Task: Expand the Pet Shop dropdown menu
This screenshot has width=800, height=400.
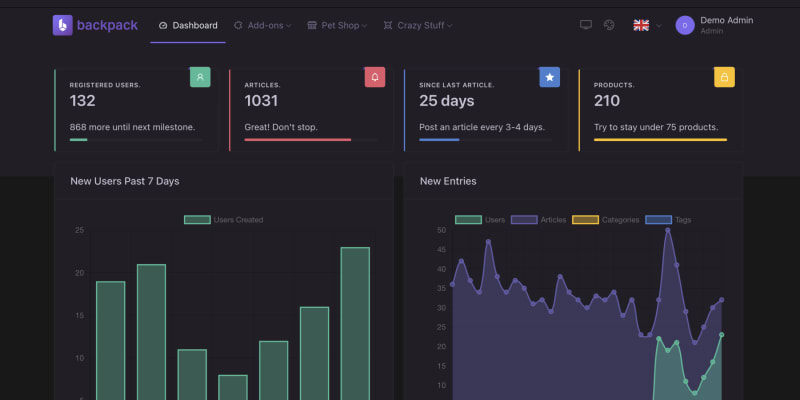Action: coord(337,25)
